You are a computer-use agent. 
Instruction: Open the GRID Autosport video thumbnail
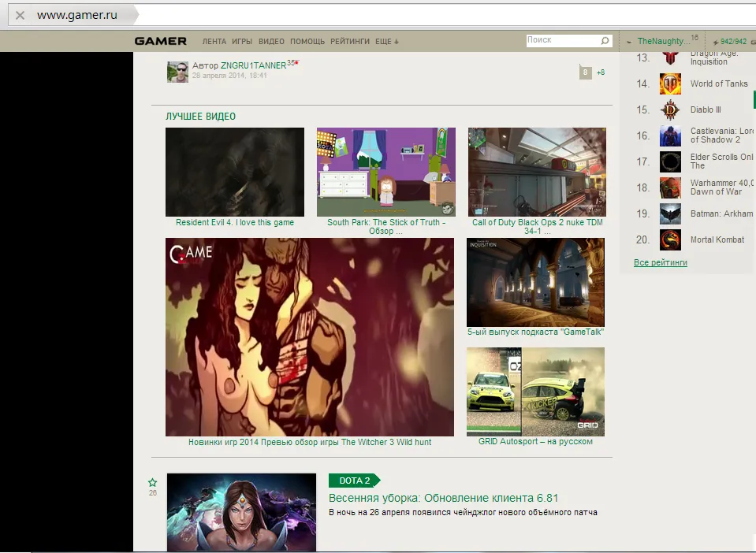click(x=535, y=392)
